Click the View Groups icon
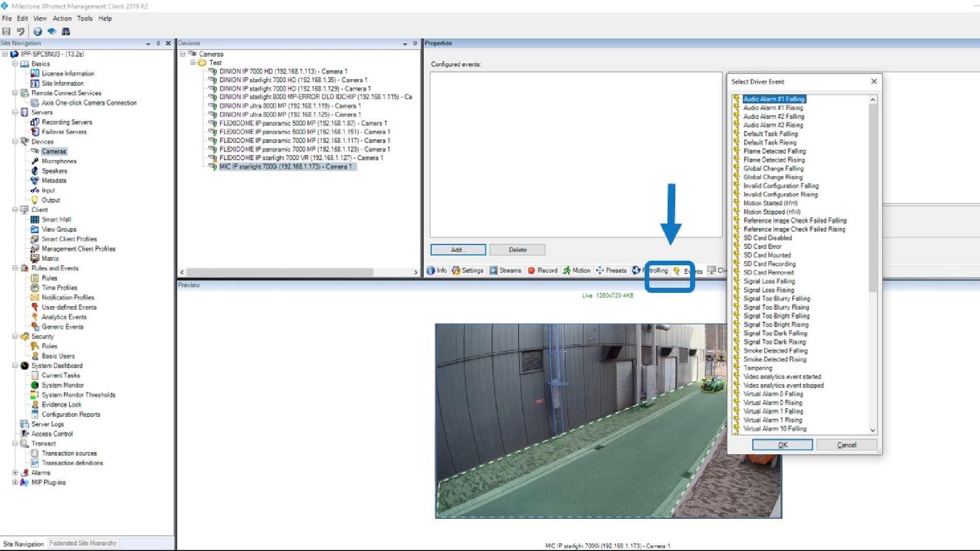The image size is (980, 551). point(35,229)
